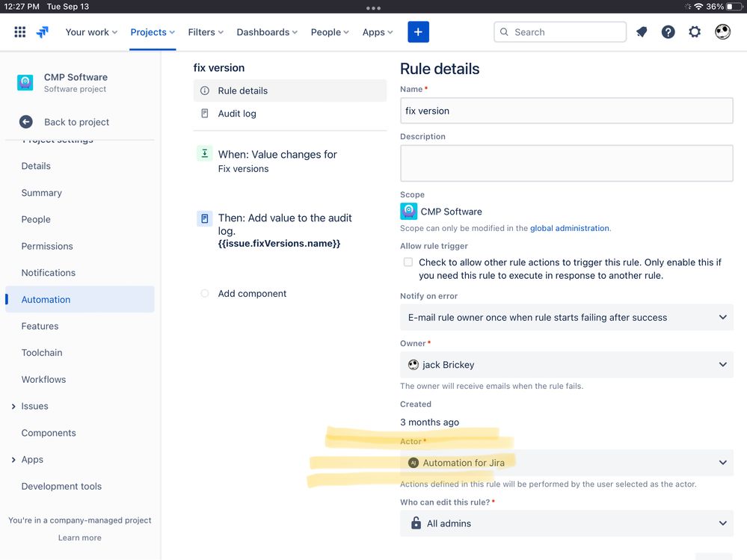The height and width of the screenshot is (560, 747).
Task: Click the Audit log document icon
Action: pyautogui.click(x=205, y=114)
